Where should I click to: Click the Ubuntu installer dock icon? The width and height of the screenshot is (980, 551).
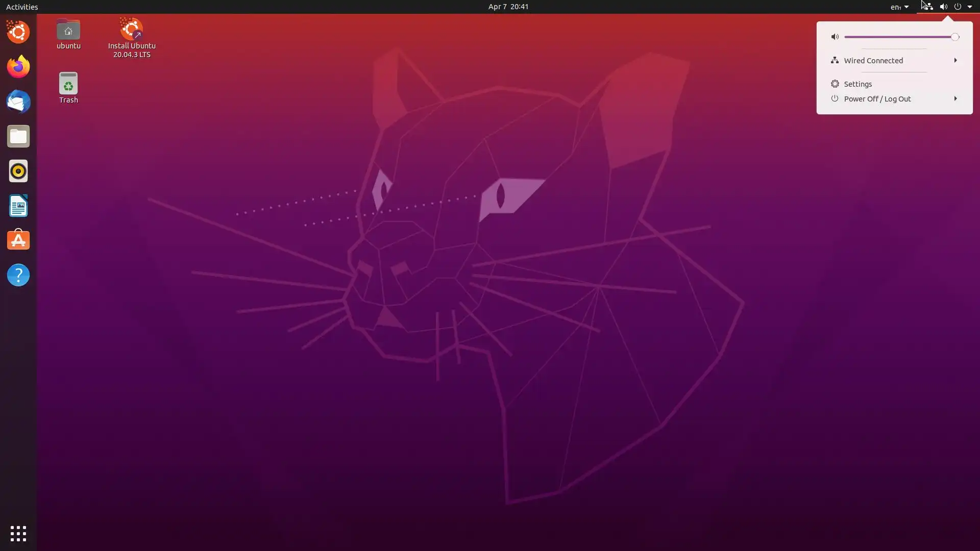[x=18, y=32]
